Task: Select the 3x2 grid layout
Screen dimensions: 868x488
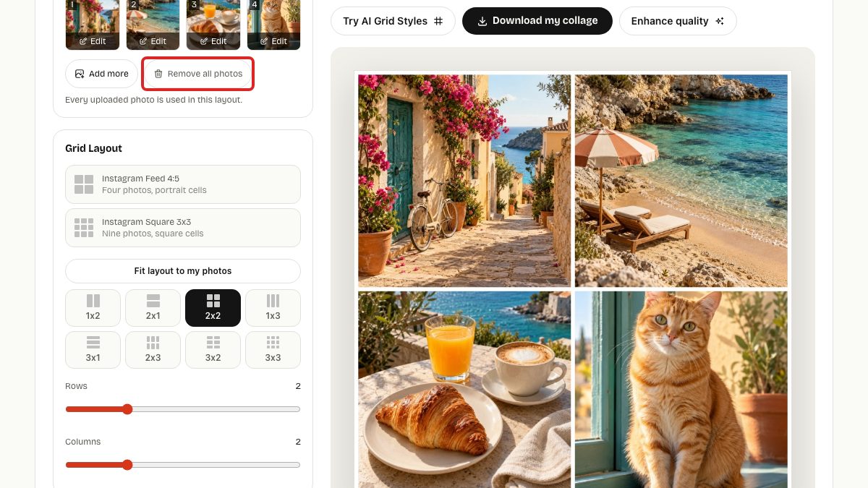Action: (213, 350)
